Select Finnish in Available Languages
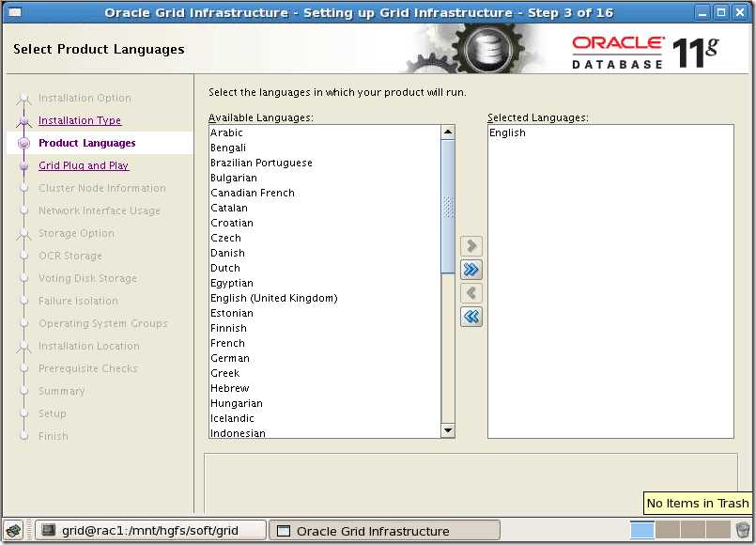The height and width of the screenshot is (545, 756). point(325,328)
